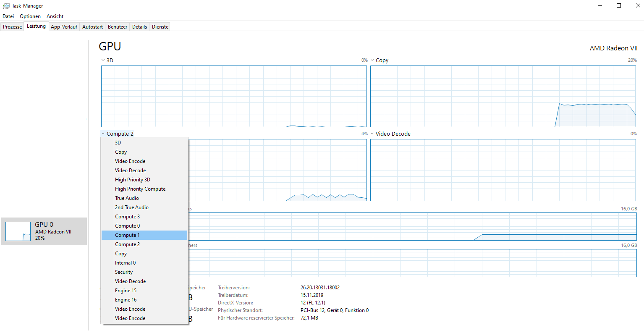Viewport: 644px width, 333px height.
Task: Pick Video Decode above High Priority 3D
Action: [x=144, y=170]
